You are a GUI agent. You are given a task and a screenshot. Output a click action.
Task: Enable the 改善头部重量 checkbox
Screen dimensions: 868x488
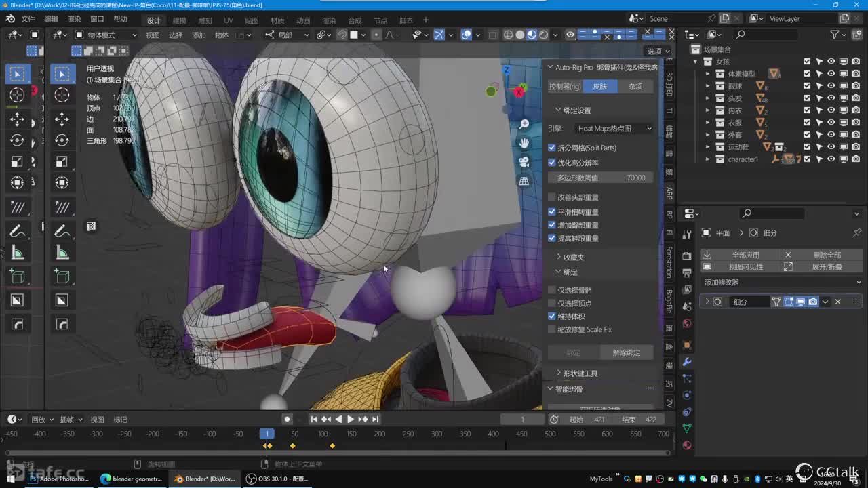click(552, 197)
